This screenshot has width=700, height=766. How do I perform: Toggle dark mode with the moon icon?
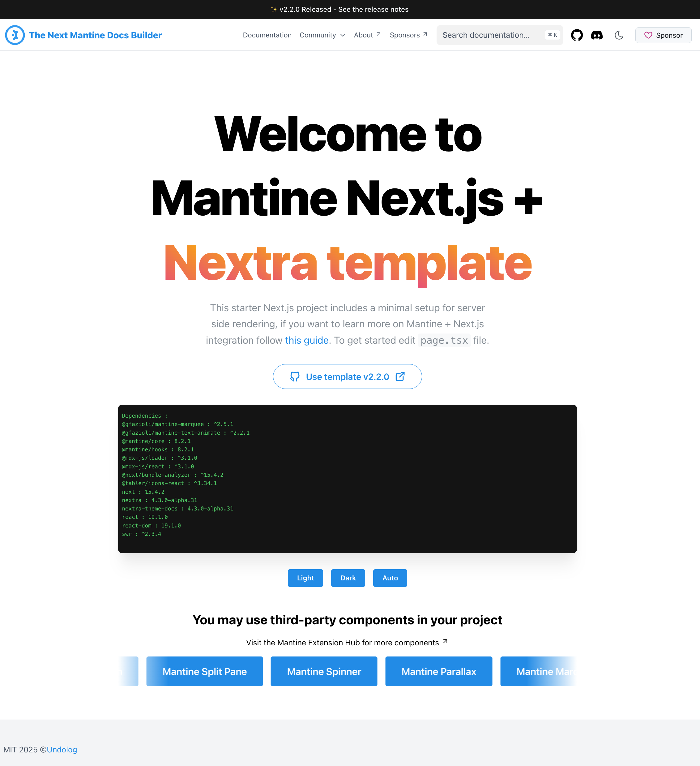pyautogui.click(x=619, y=35)
